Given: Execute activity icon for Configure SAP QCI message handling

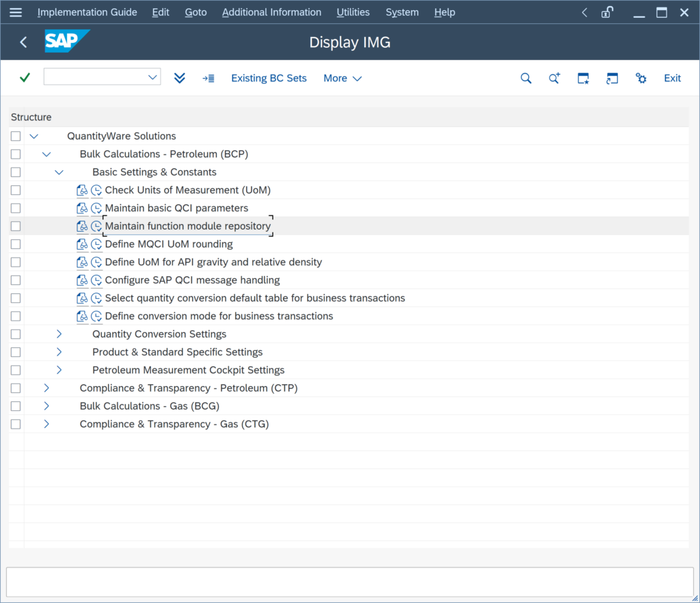Looking at the screenshot, I should (x=96, y=280).
